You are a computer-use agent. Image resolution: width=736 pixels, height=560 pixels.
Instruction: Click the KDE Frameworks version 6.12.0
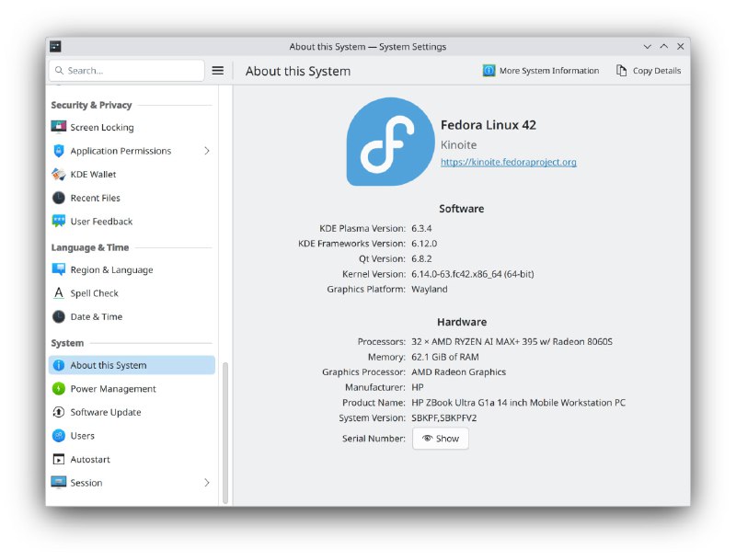pyautogui.click(x=424, y=244)
